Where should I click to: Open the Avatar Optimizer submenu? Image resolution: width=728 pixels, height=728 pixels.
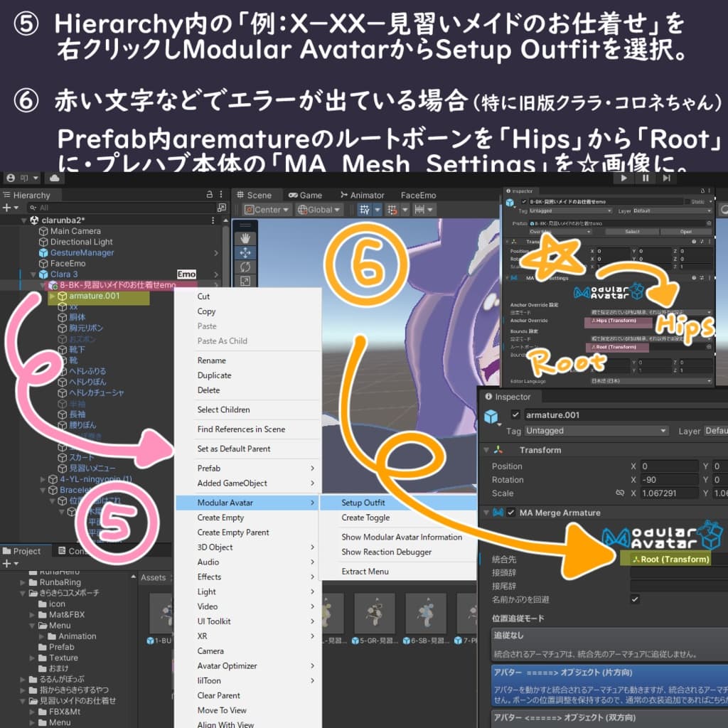[248, 665]
